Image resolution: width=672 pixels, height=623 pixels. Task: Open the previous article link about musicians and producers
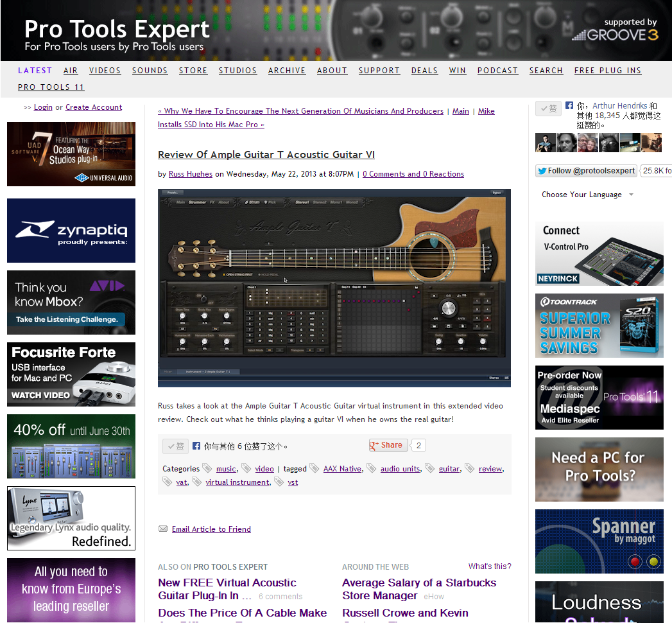[x=301, y=111]
